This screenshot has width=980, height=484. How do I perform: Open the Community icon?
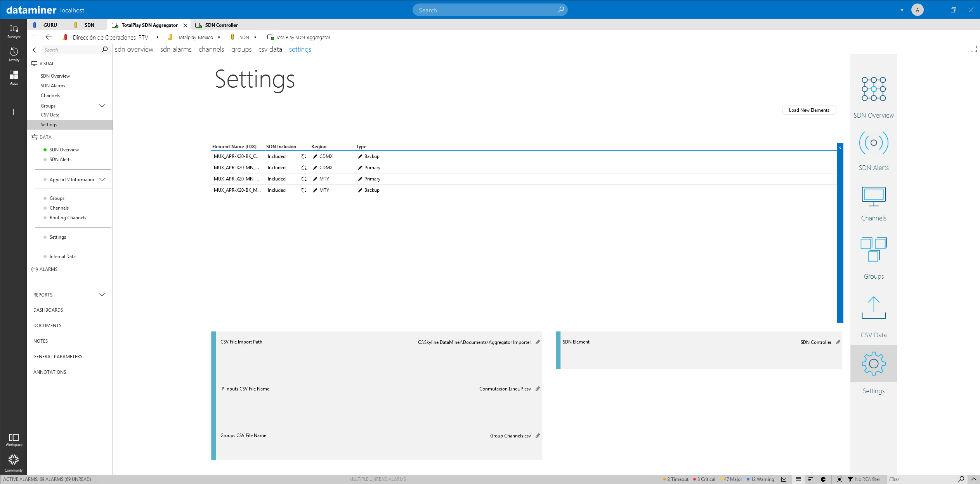pyautogui.click(x=14, y=463)
